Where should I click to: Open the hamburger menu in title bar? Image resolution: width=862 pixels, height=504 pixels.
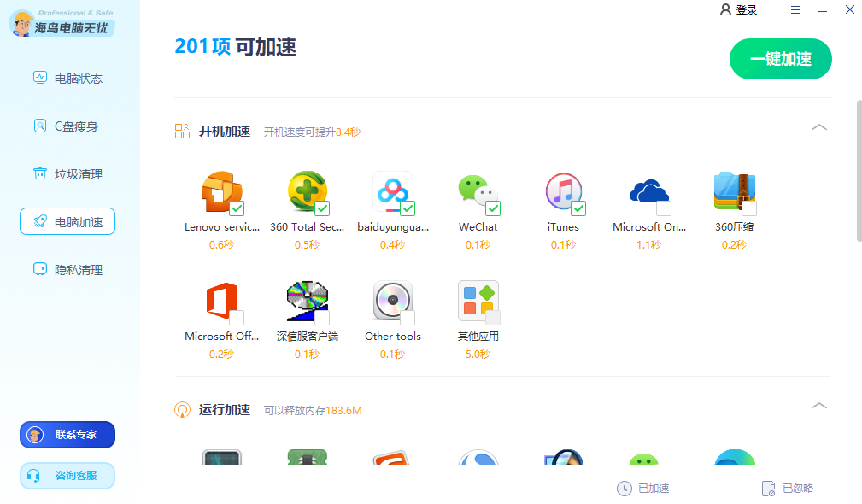[795, 10]
